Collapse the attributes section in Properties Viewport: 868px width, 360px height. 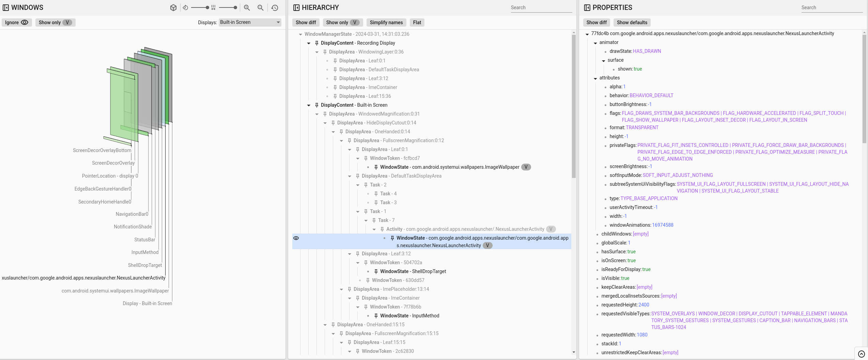pyautogui.click(x=595, y=78)
